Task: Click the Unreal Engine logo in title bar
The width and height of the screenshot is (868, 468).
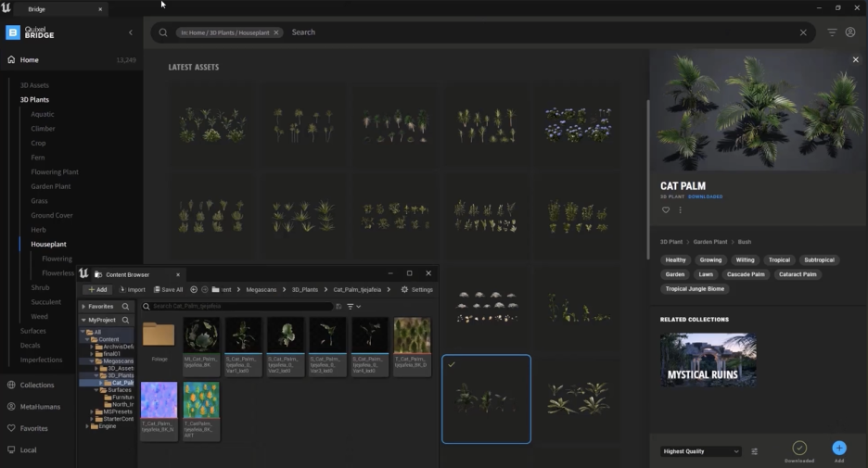Action: pos(6,7)
